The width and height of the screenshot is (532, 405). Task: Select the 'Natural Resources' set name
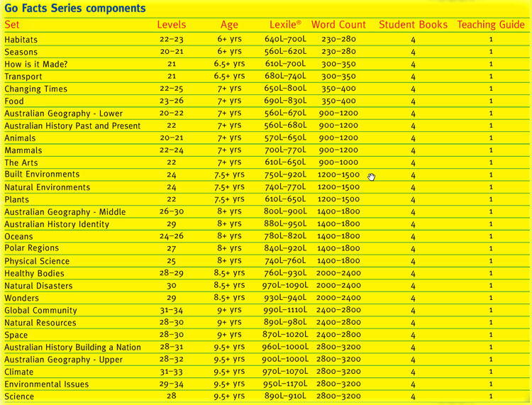pos(40,323)
